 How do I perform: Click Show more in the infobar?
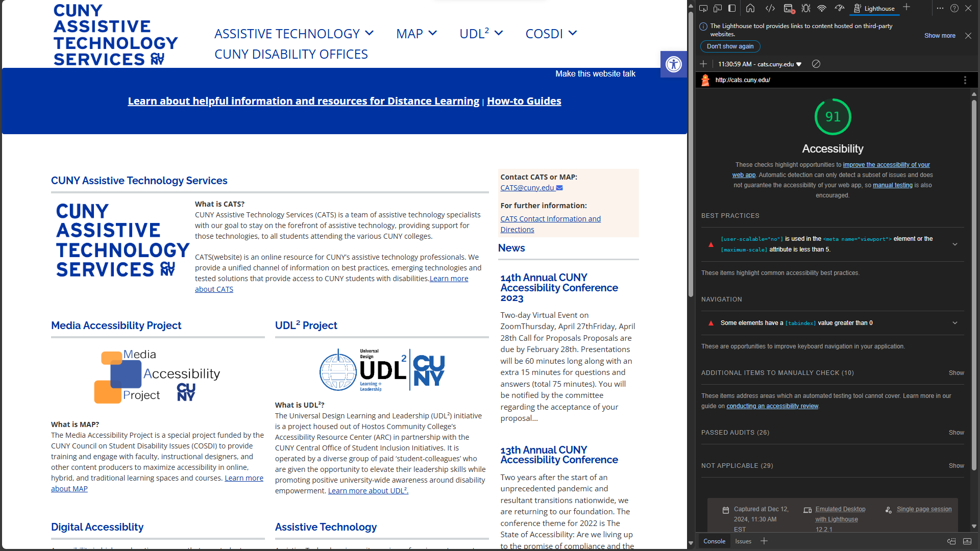pyautogui.click(x=940, y=36)
